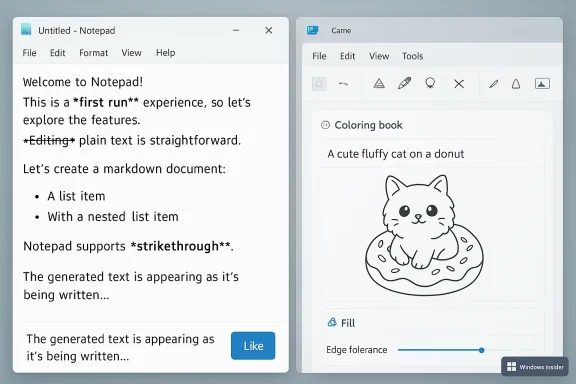
Task: Click the Fill bucket icon
Action: (332, 322)
